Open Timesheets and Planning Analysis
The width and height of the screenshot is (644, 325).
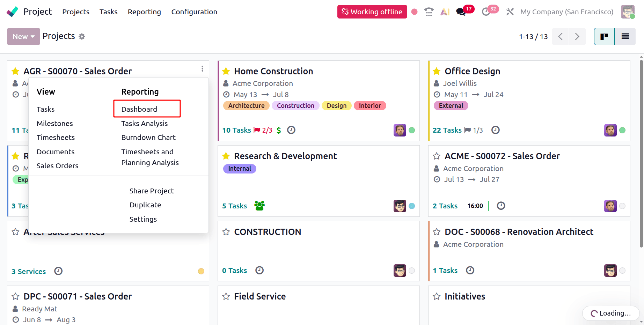[x=150, y=157]
